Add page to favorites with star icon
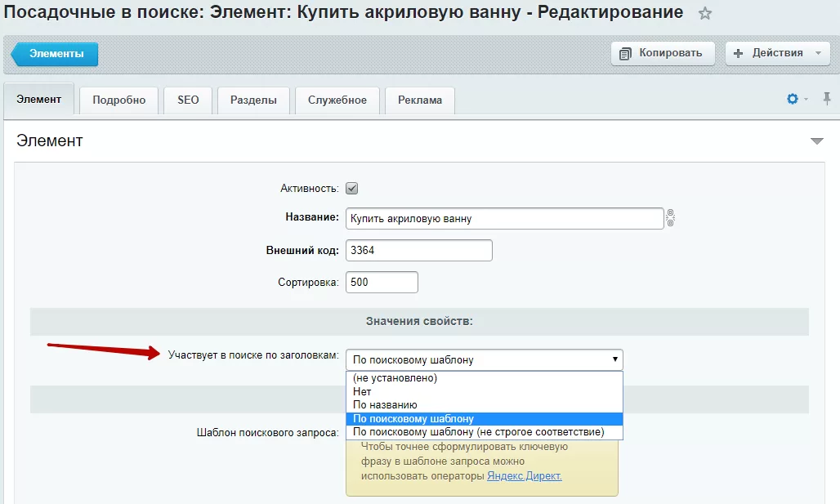Screen dimensions: 840x504 [x=705, y=13]
